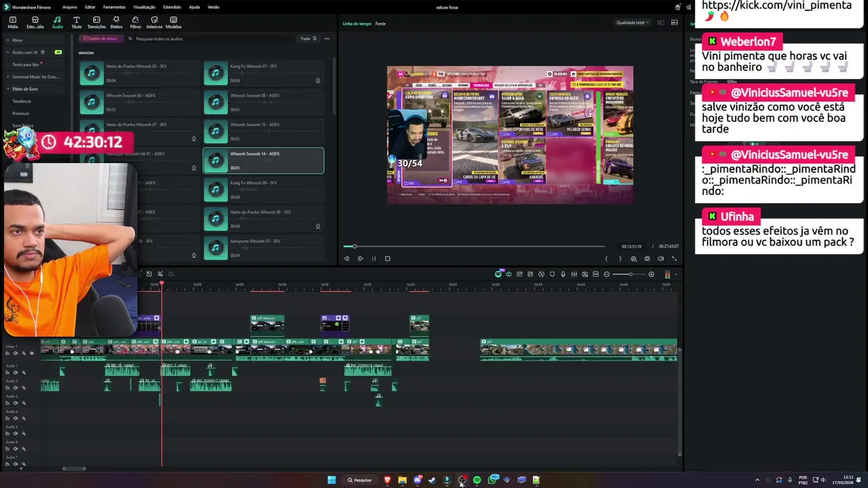The image size is (868, 488).
Task: Select the Áudio tab
Action: 57,22
